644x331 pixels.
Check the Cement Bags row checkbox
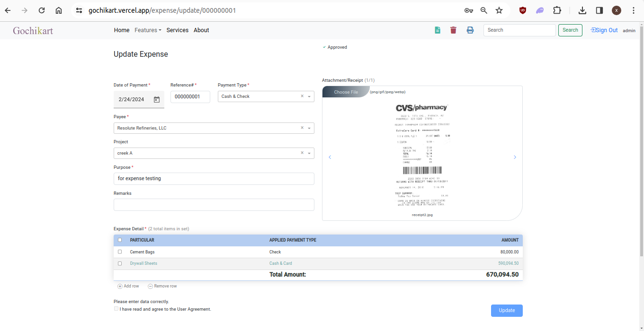point(120,252)
